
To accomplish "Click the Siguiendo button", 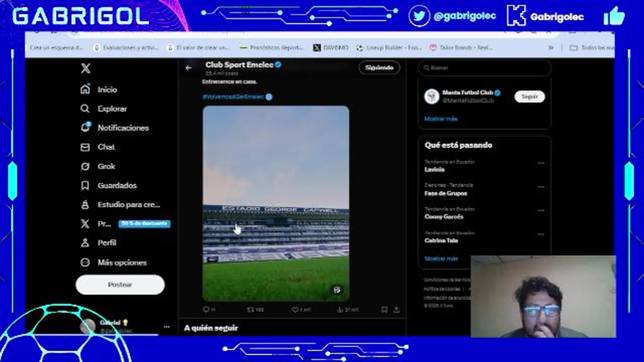I will [379, 67].
